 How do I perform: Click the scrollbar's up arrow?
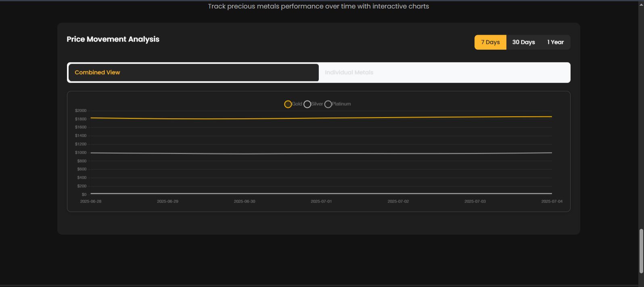tap(641, 4)
